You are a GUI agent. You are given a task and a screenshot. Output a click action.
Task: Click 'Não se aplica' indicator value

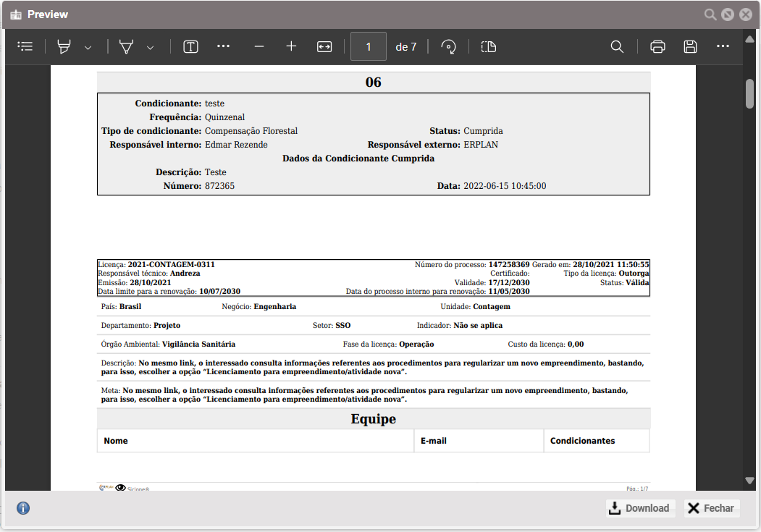[x=478, y=325]
